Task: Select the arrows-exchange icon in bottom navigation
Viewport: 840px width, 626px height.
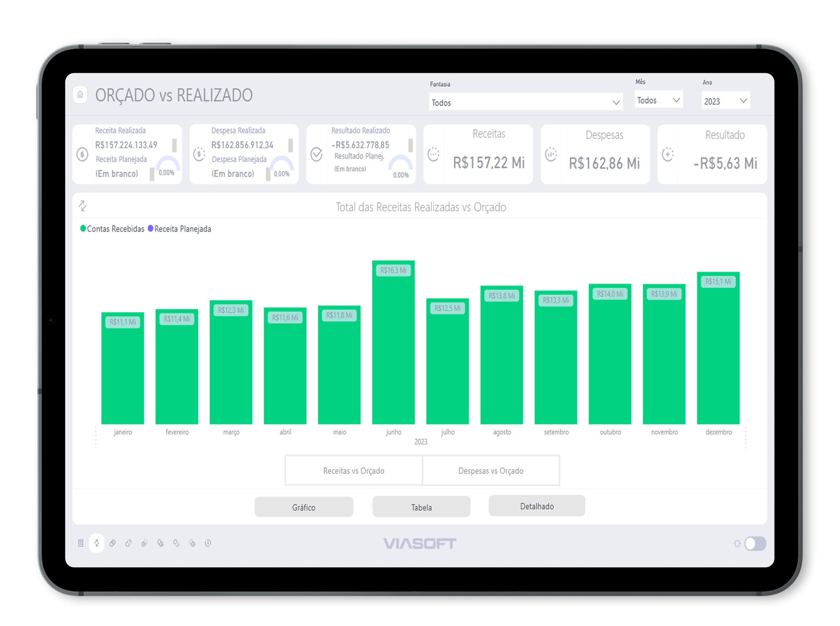Action: 96,543
